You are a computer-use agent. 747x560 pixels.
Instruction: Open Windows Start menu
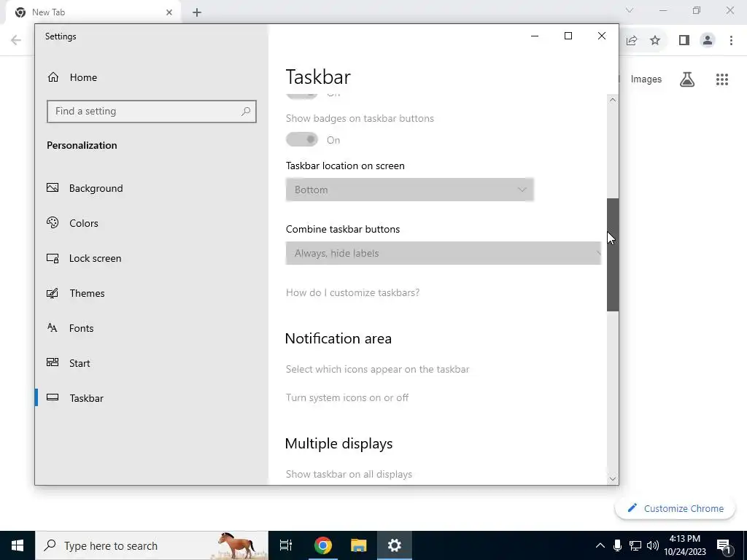click(x=18, y=545)
